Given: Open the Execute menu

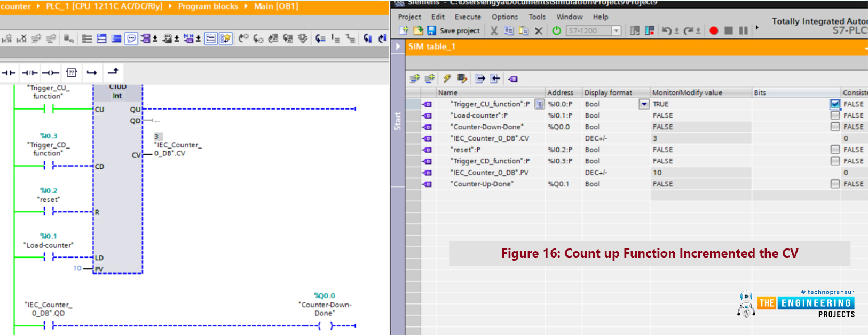Looking at the screenshot, I should point(468,17).
